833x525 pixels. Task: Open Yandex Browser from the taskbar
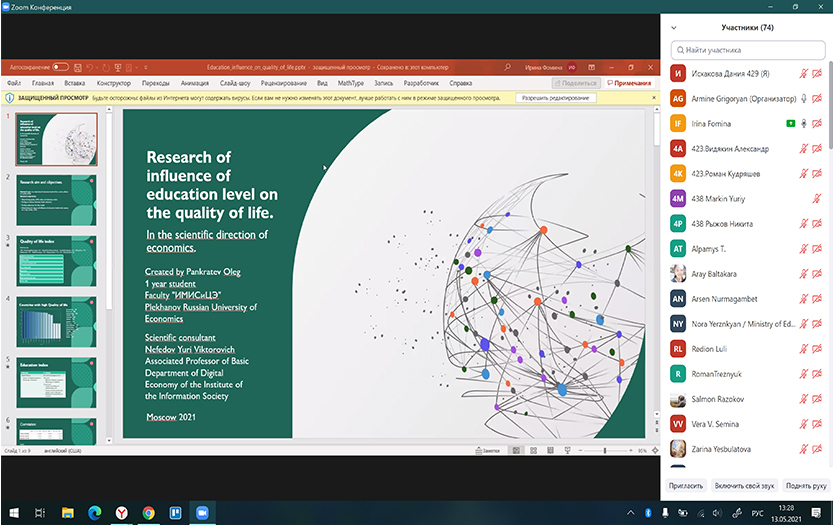(121, 512)
